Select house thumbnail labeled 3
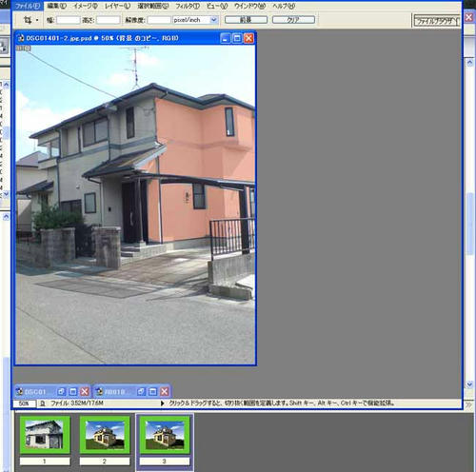This screenshot has height=472, width=476. pyautogui.click(x=165, y=435)
